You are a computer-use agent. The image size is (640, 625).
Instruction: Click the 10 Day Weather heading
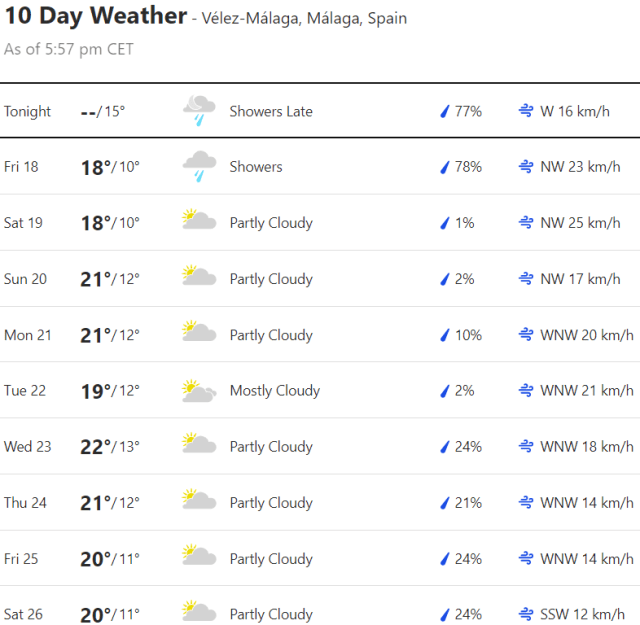[95, 16]
